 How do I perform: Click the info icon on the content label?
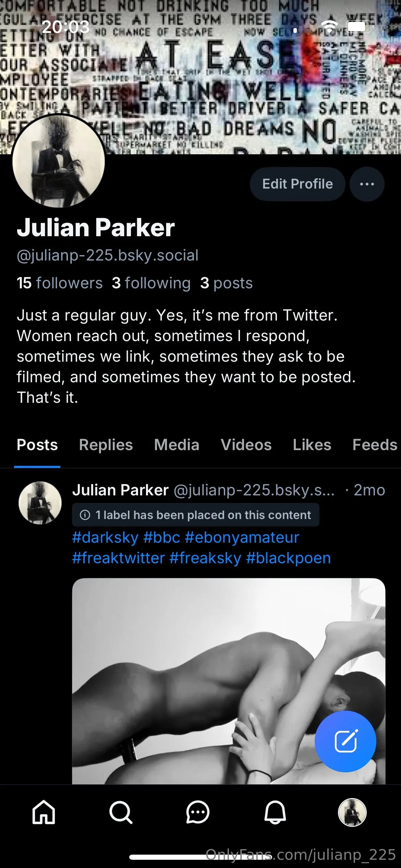pyautogui.click(x=85, y=515)
